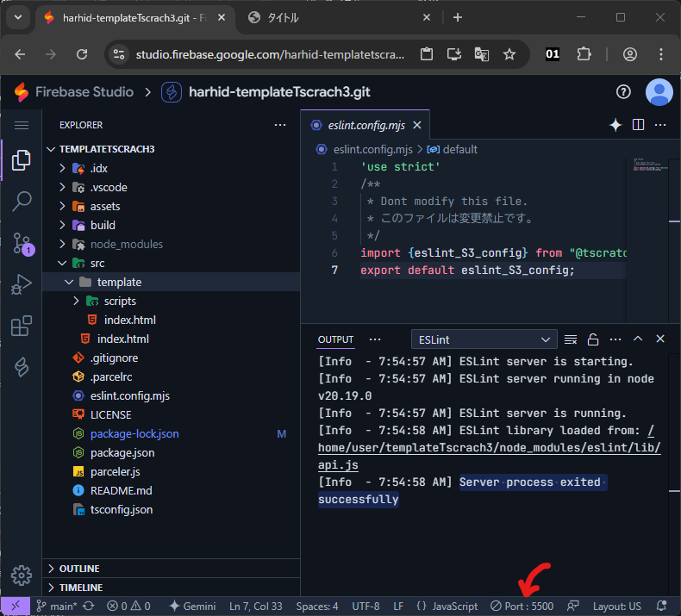Open the remote window indicator

[x=16, y=606]
